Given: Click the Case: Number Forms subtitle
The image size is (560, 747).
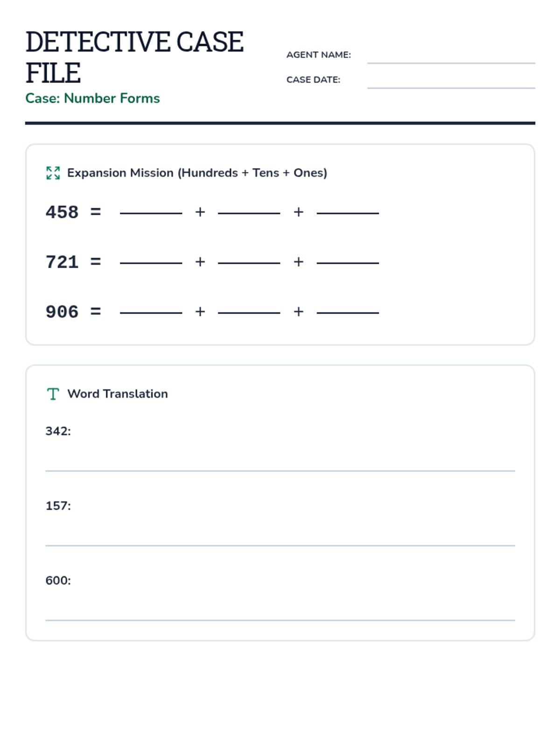Looking at the screenshot, I should [x=92, y=98].
